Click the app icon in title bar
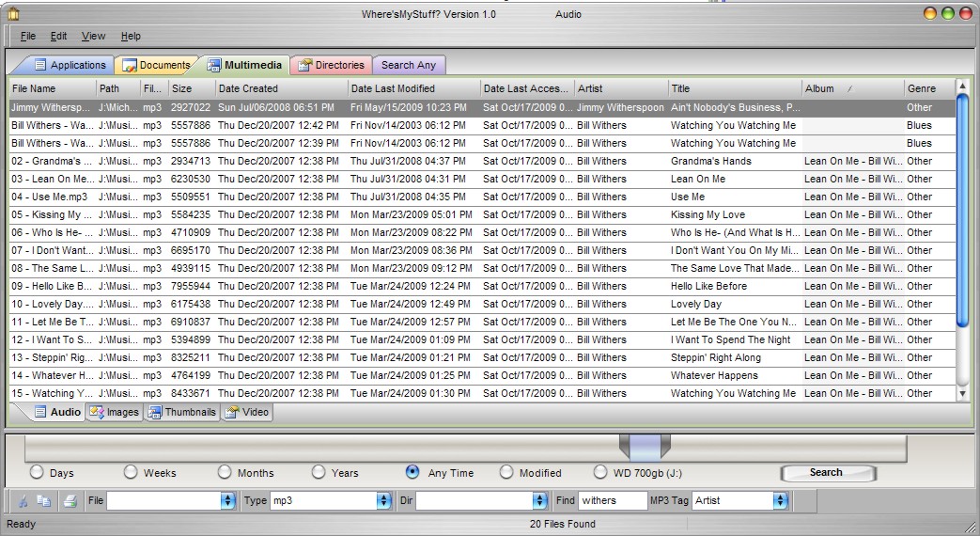The height and width of the screenshot is (536, 980). 12,13
